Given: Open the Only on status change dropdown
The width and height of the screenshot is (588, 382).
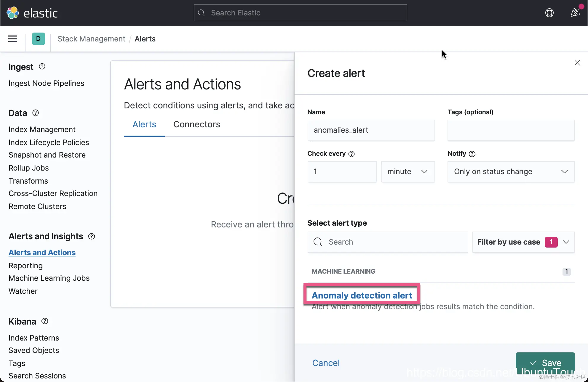Looking at the screenshot, I should tap(511, 172).
